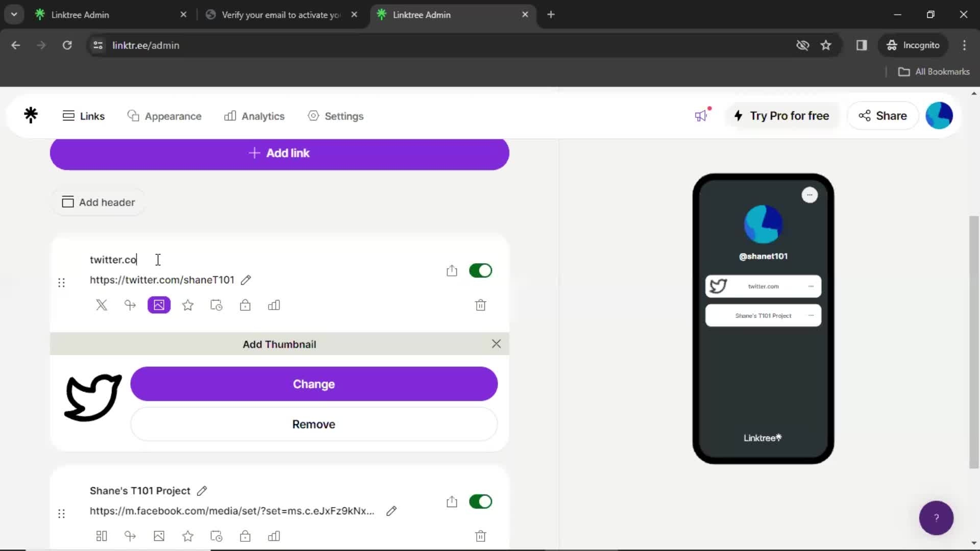Viewport: 980px width, 551px height.
Task: Edit the twitter.com/shaneT101 URL pencil icon
Action: 246,280
